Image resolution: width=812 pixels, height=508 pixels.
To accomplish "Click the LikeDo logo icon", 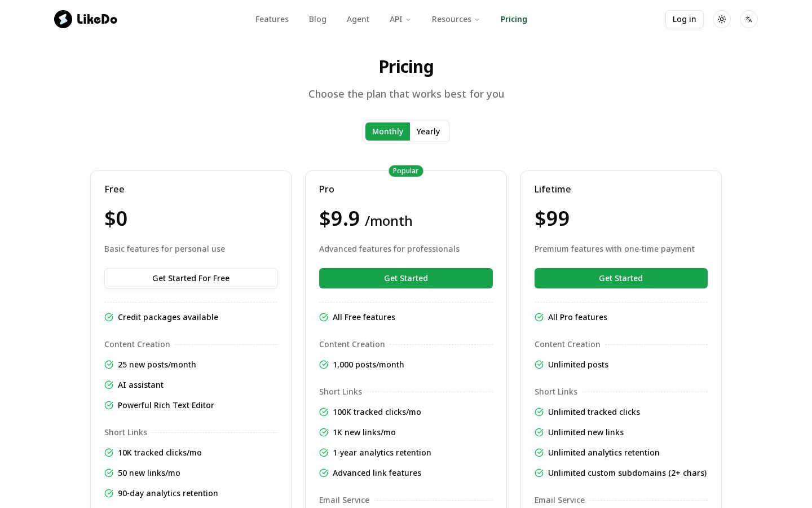I will [63, 19].
